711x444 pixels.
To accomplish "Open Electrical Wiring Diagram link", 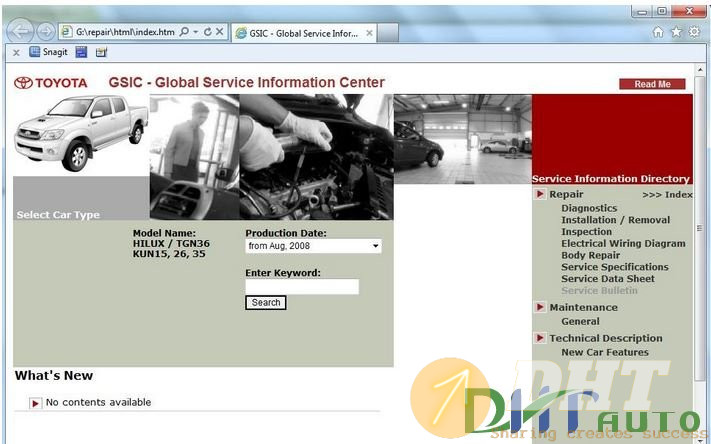I will click(623, 244).
